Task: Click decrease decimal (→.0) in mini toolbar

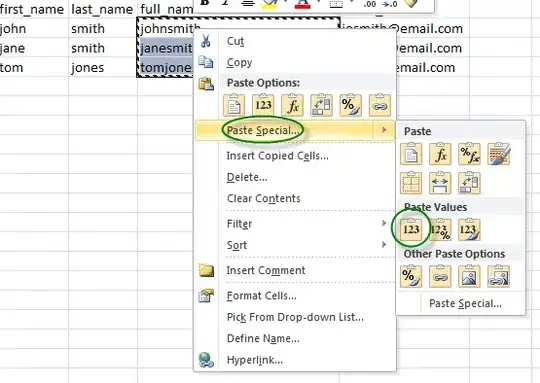Action: [x=390, y=4]
